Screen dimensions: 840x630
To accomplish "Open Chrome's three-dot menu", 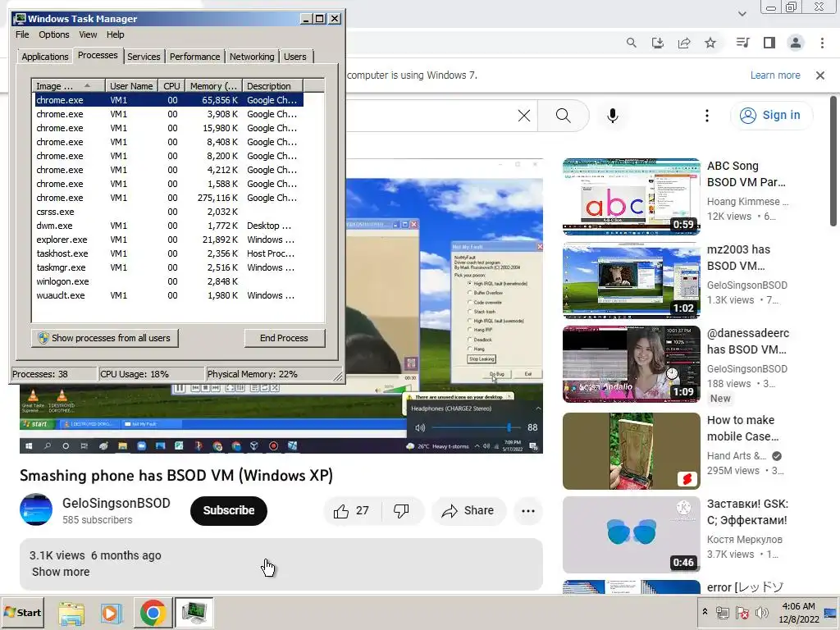I will [822, 43].
